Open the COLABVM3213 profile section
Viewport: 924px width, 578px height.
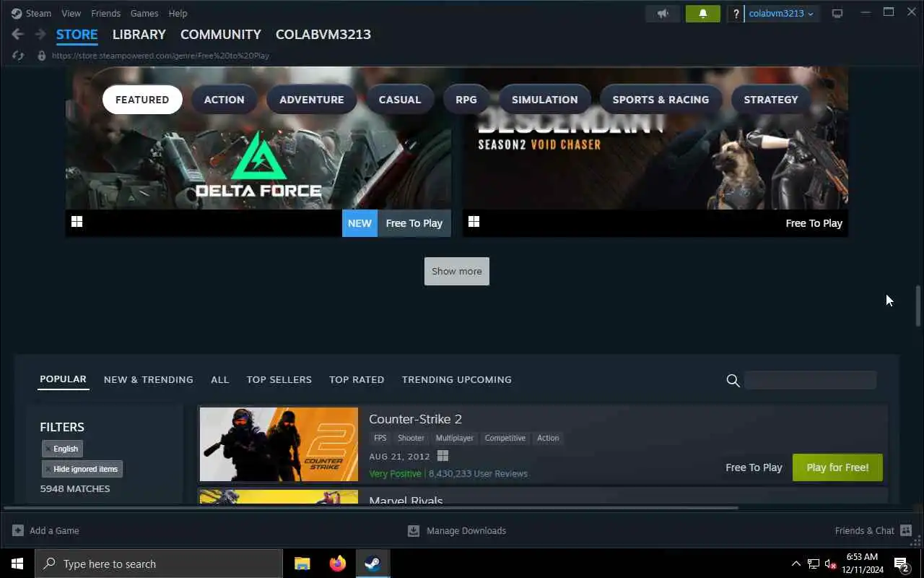click(323, 35)
